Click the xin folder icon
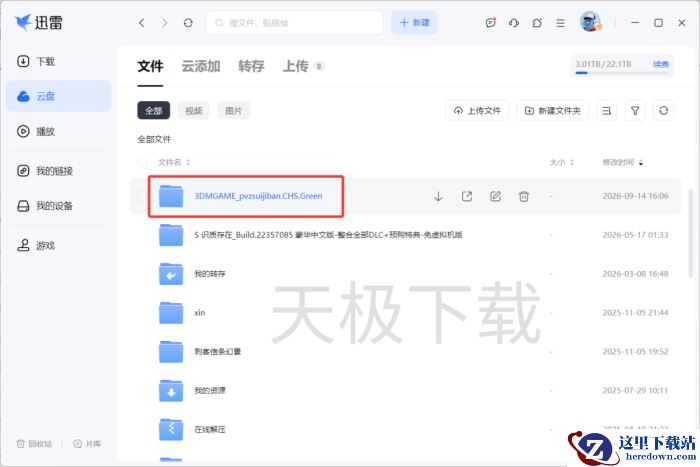The width and height of the screenshot is (700, 467). tap(171, 313)
